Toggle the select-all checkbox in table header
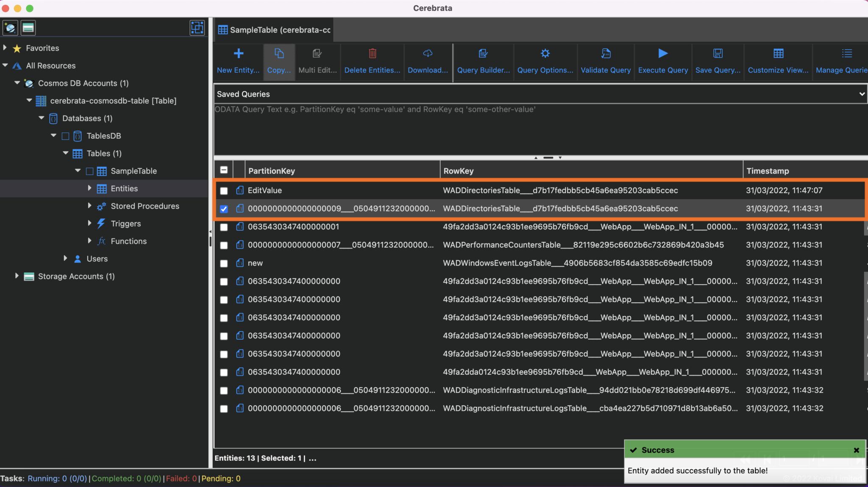Image resolution: width=868 pixels, height=487 pixels. point(224,170)
